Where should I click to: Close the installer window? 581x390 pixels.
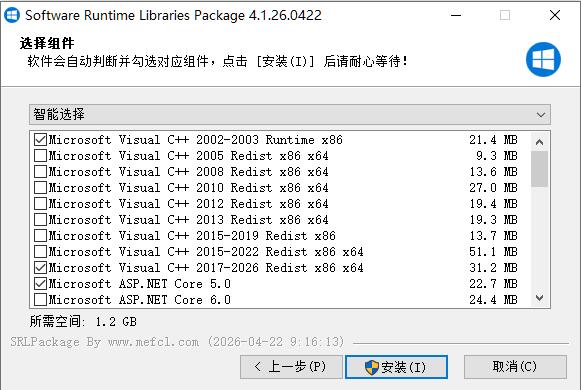point(555,15)
